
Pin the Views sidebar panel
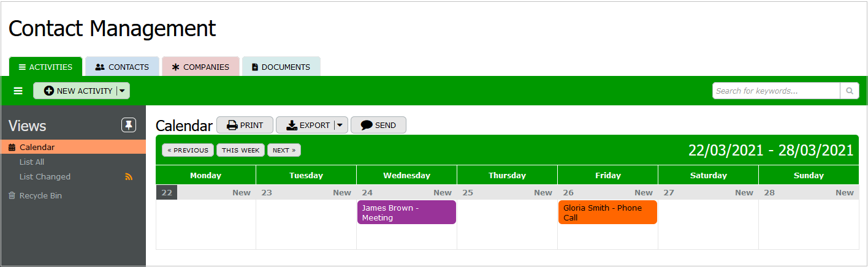pos(128,125)
